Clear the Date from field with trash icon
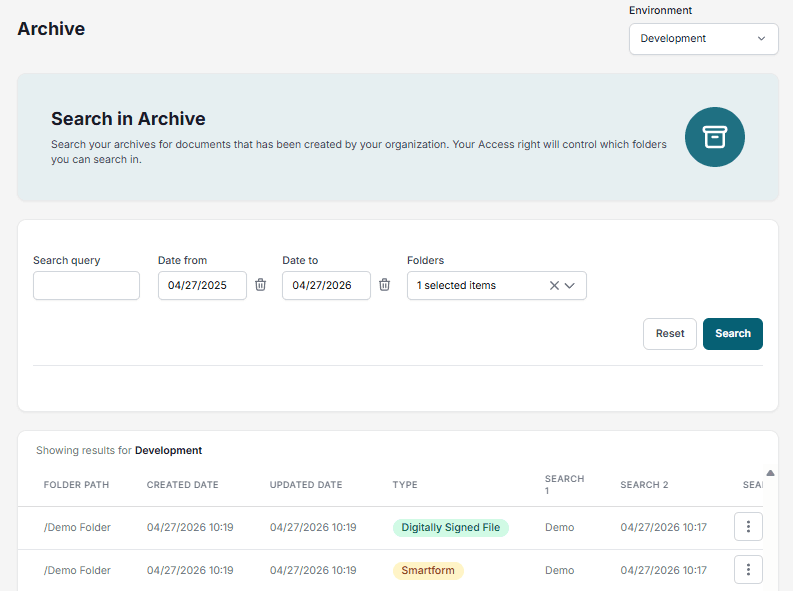 tap(260, 285)
